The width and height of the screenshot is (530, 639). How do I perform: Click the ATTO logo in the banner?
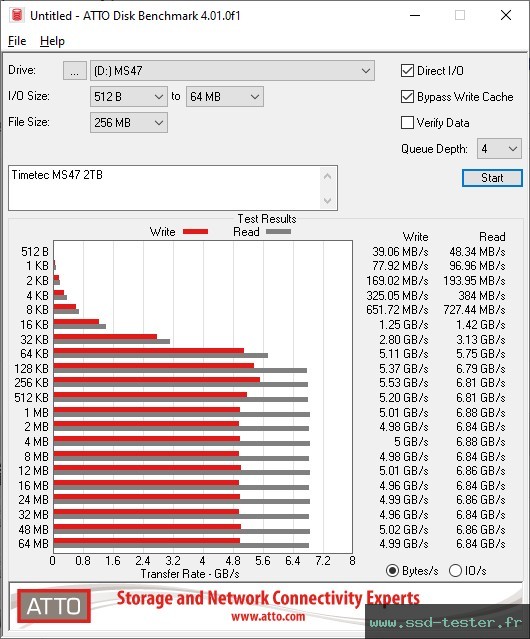click(54, 606)
